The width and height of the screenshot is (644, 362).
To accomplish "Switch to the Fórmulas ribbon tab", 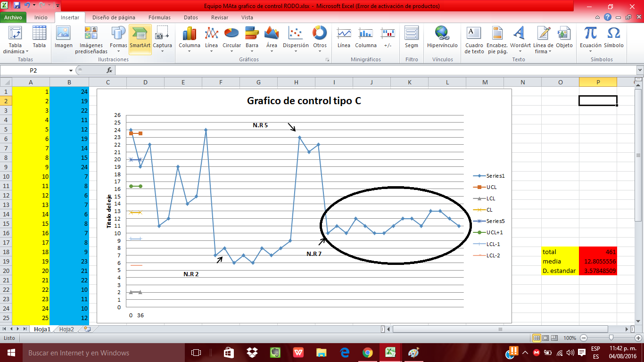I will click(x=159, y=17).
